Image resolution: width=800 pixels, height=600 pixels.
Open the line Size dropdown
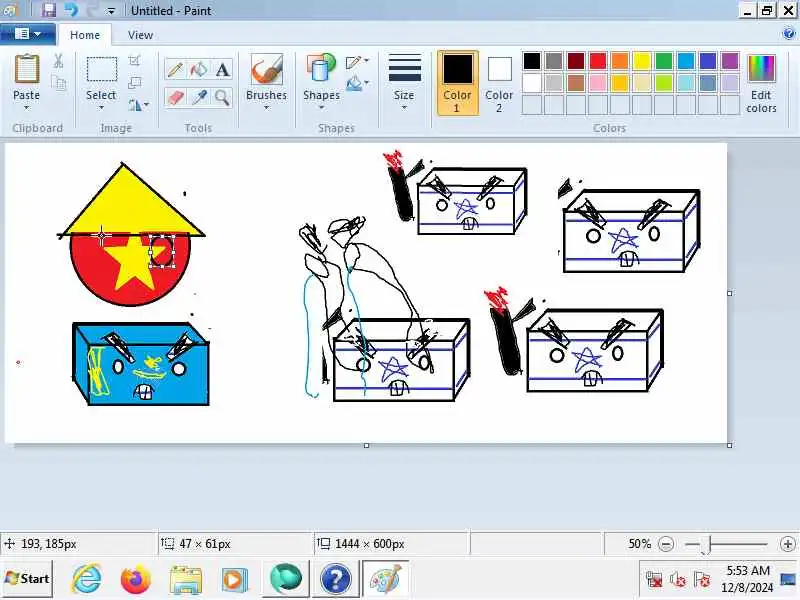pyautogui.click(x=404, y=83)
